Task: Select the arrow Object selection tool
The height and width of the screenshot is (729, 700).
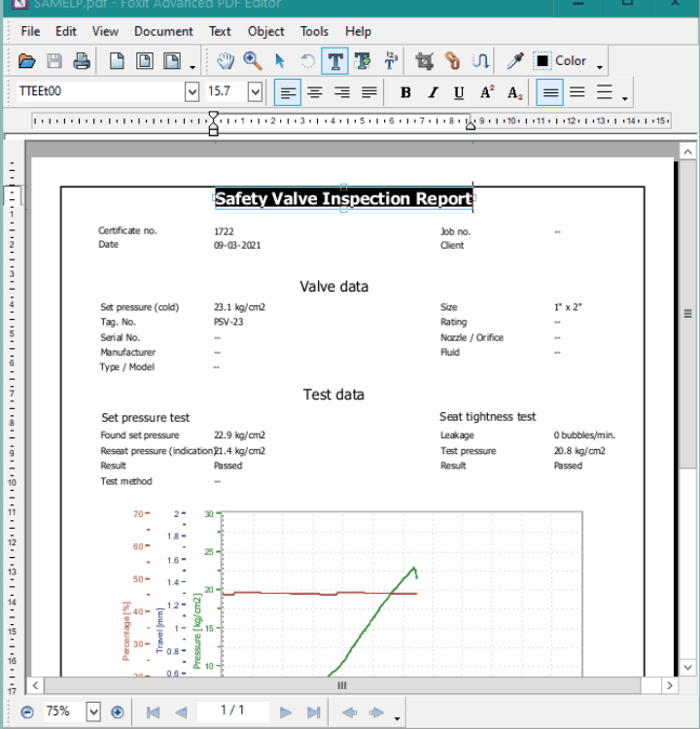Action: coord(280,61)
